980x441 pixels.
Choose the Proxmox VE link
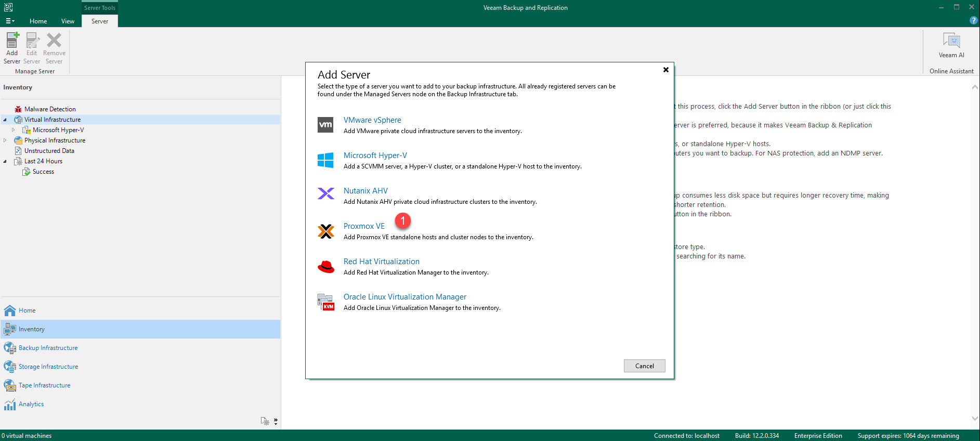[x=364, y=226]
